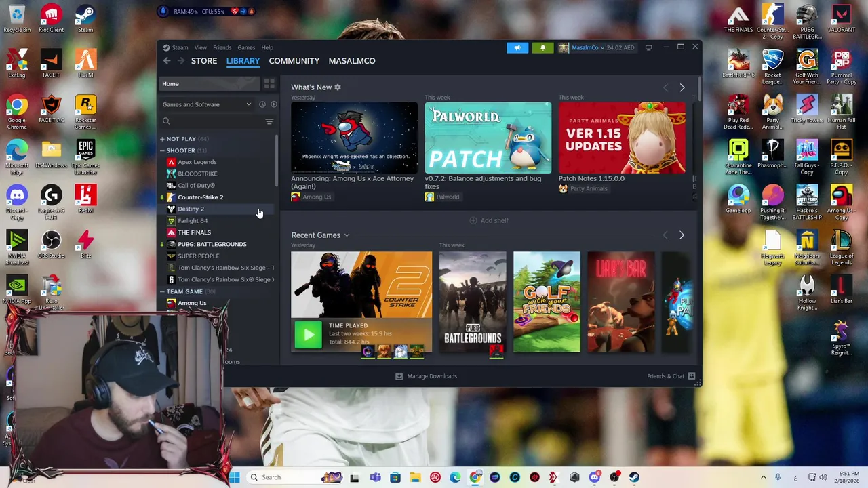Open the Help menu
This screenshot has height=488, width=868.
[x=267, y=47]
